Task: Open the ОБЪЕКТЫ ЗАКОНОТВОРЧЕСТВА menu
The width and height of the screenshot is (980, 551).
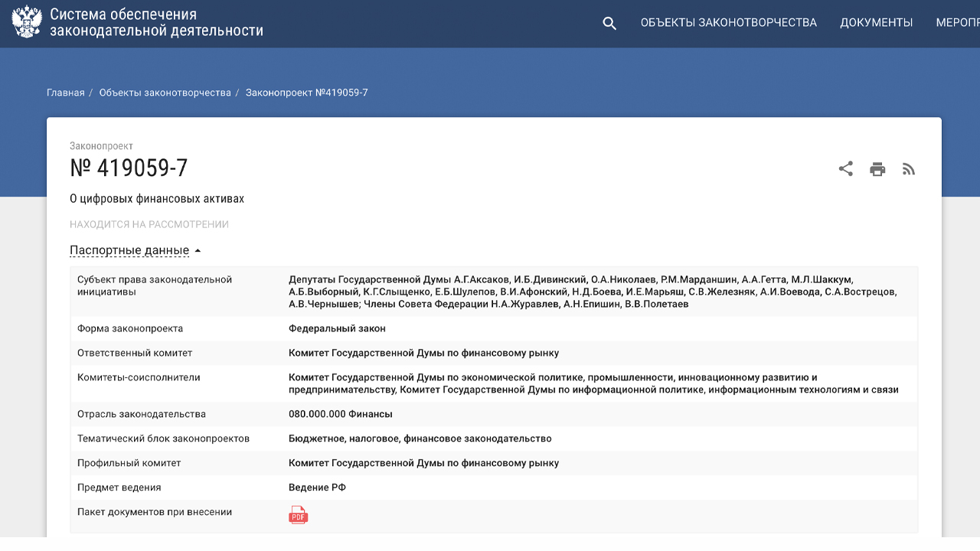Action: [728, 23]
